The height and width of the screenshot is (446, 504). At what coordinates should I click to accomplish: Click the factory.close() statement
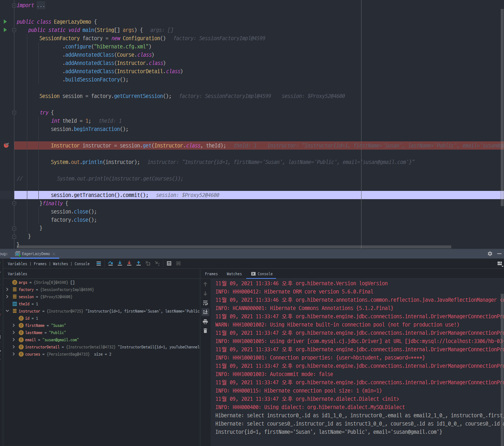click(74, 220)
